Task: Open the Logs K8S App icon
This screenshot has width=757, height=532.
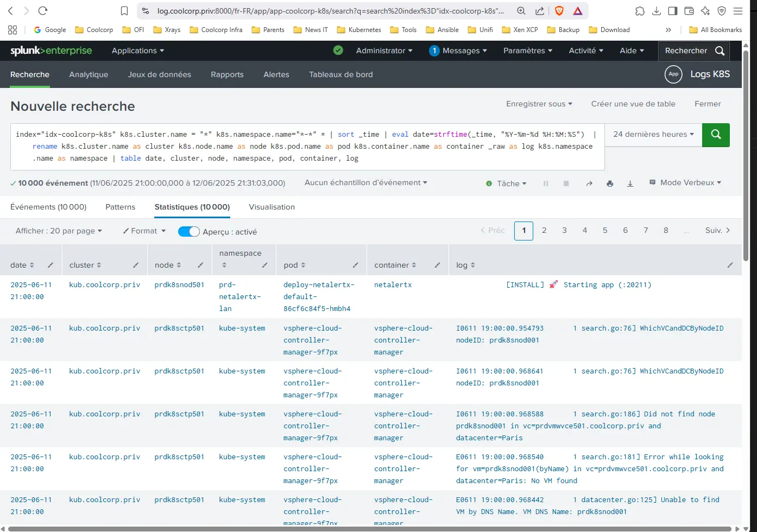Action: (673, 74)
